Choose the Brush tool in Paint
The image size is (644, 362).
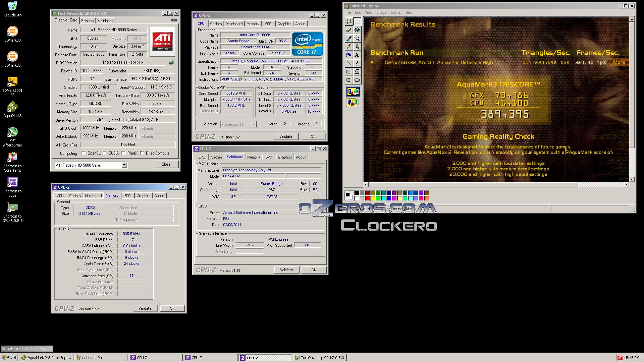point(357,47)
